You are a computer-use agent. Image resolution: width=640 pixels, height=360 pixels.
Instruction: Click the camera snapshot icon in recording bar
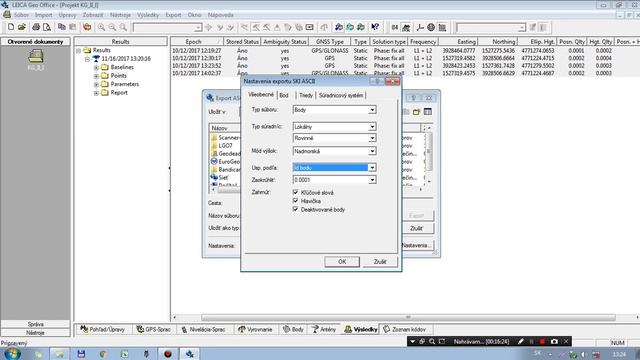pyautogui.click(x=554, y=341)
